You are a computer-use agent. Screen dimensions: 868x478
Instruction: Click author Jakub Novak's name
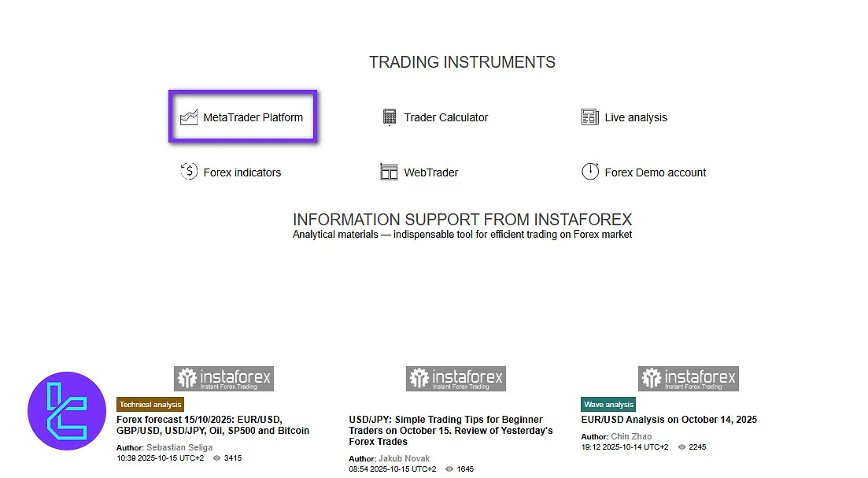click(x=404, y=458)
